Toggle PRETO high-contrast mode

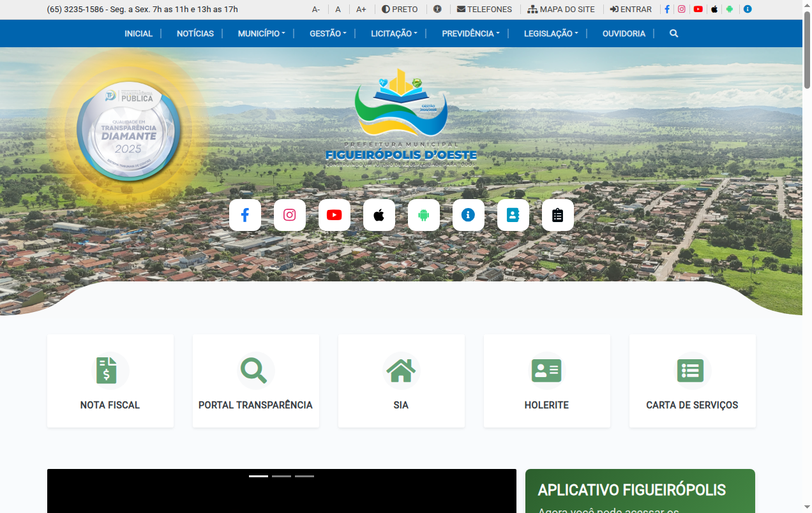400,10
